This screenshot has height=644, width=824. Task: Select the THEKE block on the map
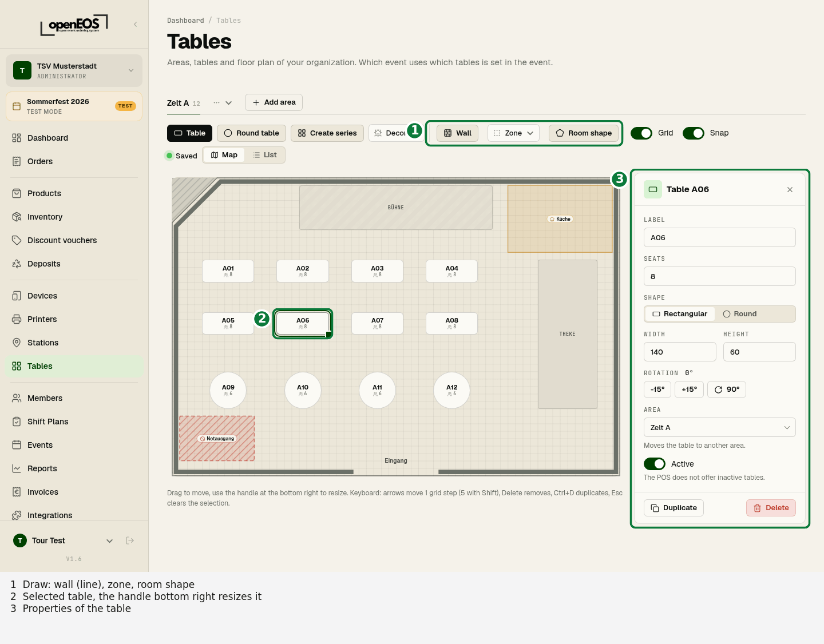tap(568, 334)
